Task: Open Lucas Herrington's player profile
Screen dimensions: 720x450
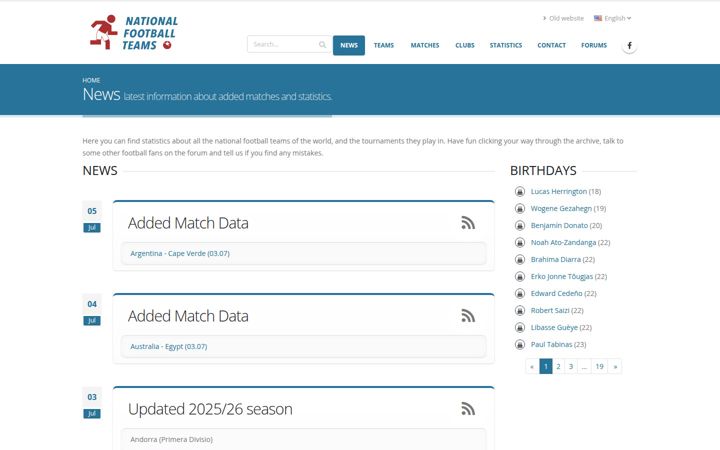Action: click(559, 191)
